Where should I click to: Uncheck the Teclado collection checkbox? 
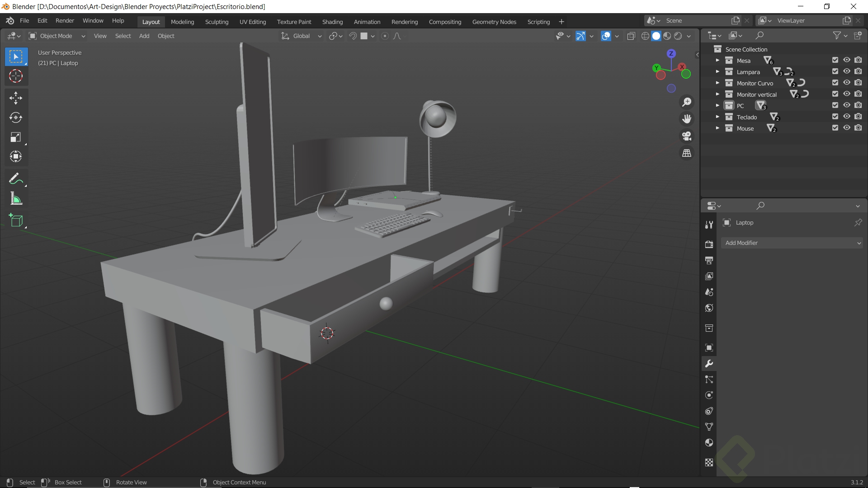[x=835, y=117]
